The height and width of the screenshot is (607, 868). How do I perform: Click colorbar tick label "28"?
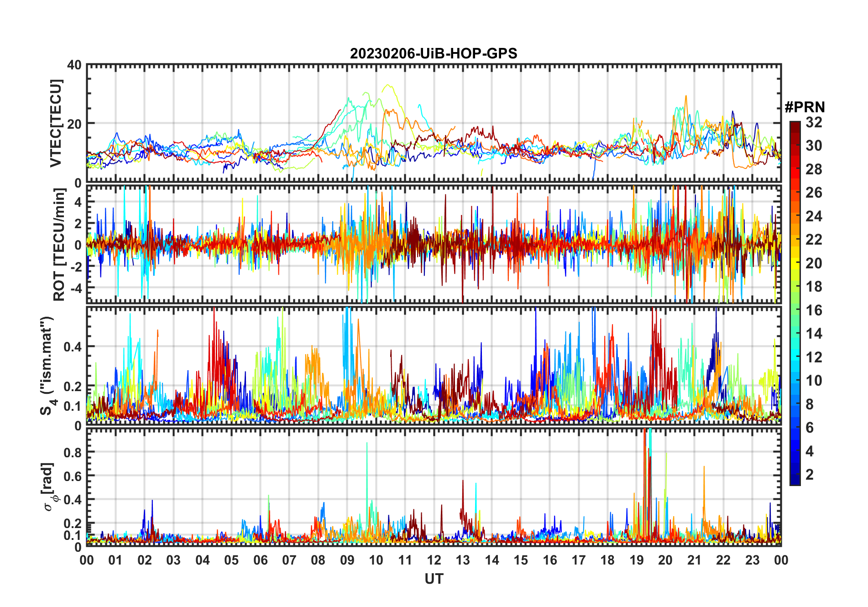pos(814,169)
